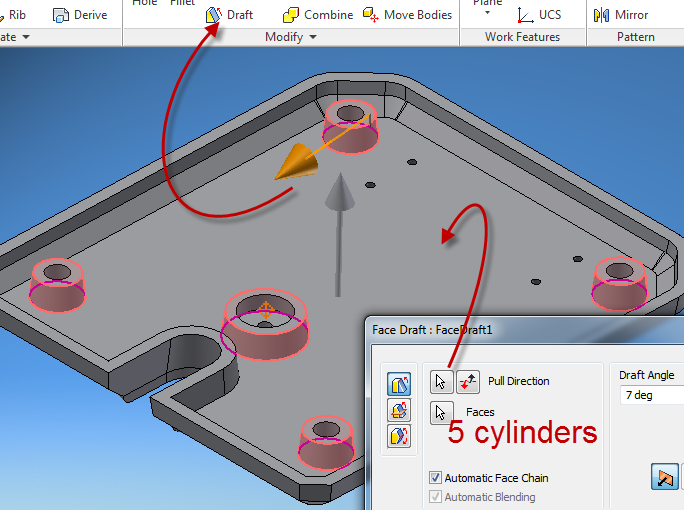Click the Work Features panel label

[x=522, y=37]
